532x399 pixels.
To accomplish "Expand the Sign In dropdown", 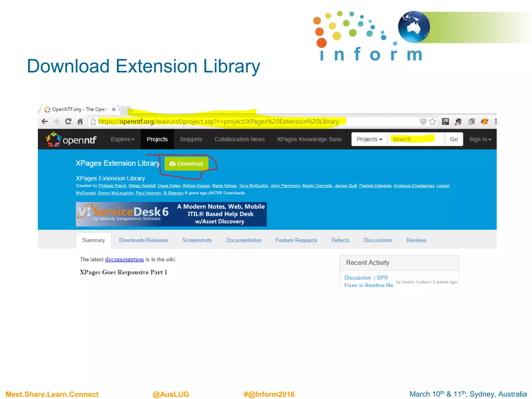I will 480,139.
